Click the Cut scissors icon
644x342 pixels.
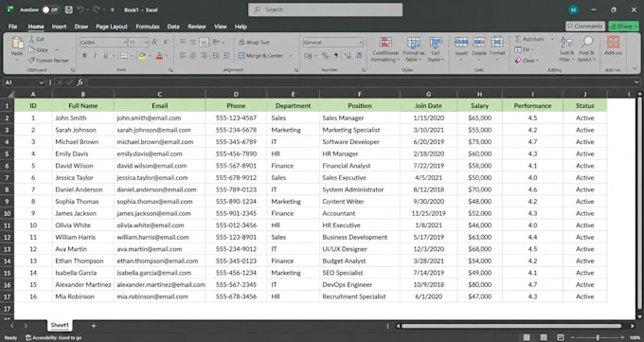(31, 39)
